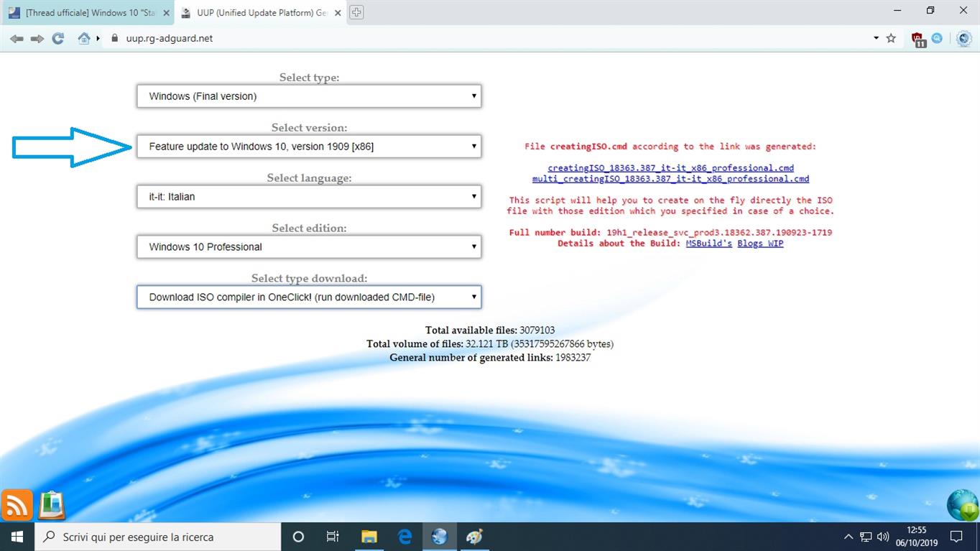Open the network status tray icon
This screenshot has height=551, width=980.
point(866,537)
